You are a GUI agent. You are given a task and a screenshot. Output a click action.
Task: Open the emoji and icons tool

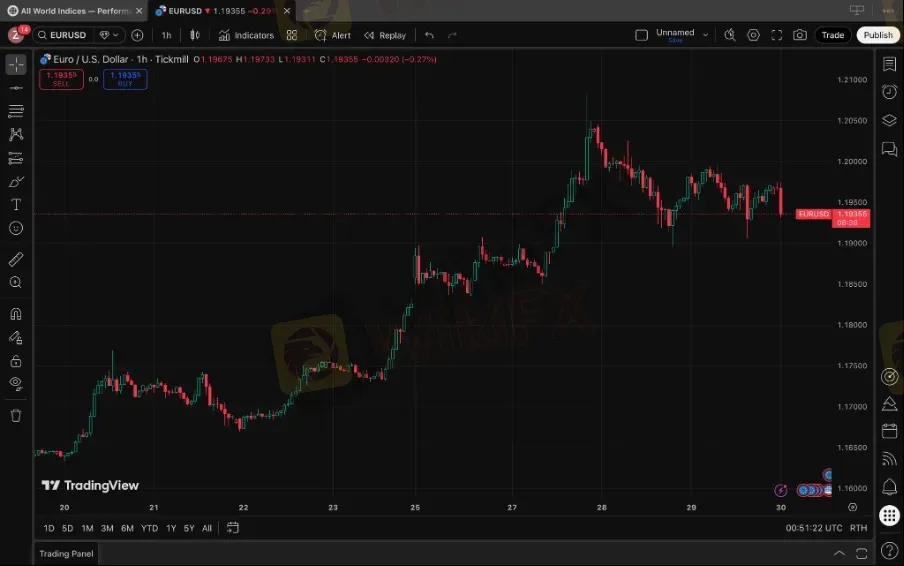(x=16, y=228)
